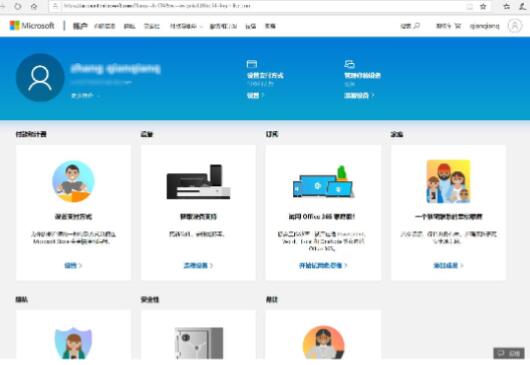
Task: Open the manage devices link in device card
Action: (x=198, y=266)
